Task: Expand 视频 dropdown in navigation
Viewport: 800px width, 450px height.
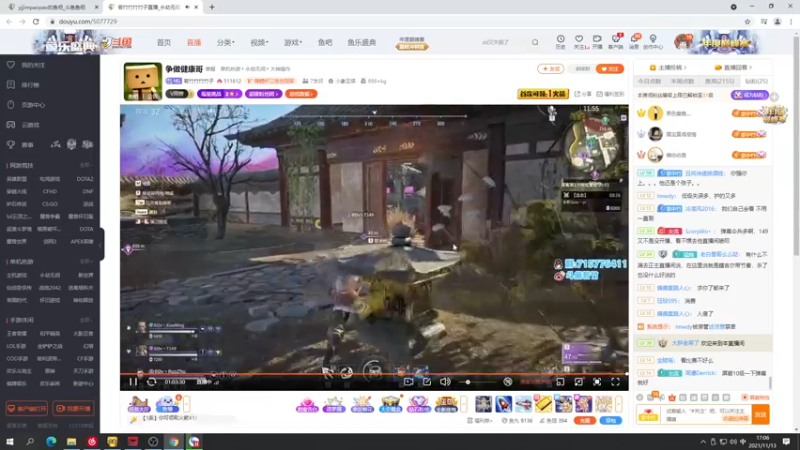Action: pos(259,42)
